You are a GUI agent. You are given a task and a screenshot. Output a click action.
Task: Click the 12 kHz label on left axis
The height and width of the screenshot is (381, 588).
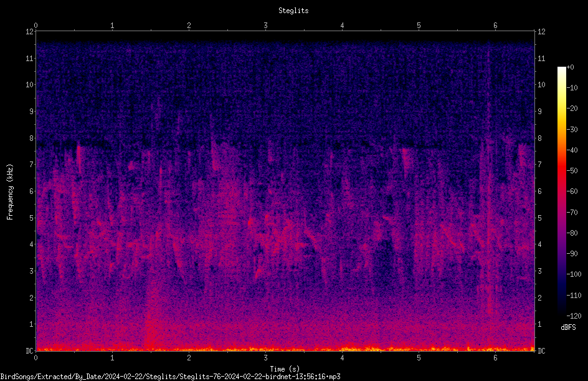[x=30, y=32]
